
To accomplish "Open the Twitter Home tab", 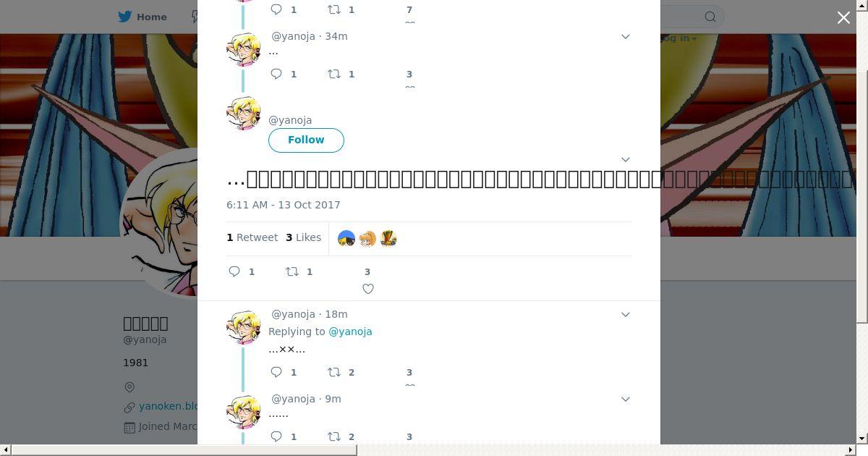I will point(142,17).
